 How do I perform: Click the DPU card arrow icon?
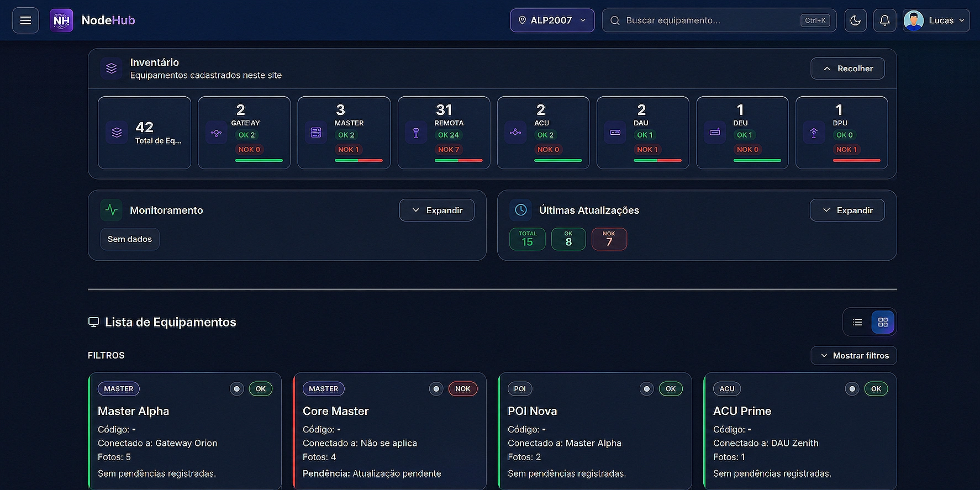814,133
